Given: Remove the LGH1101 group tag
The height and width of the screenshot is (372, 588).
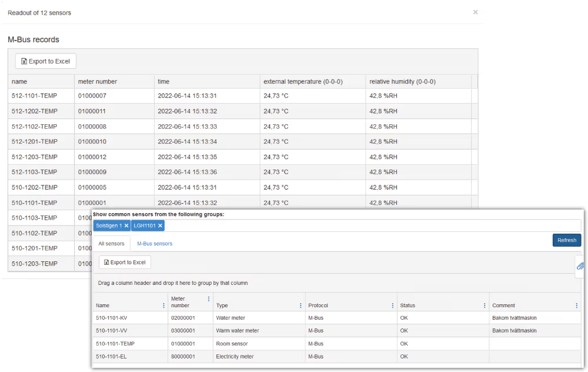Looking at the screenshot, I should click(x=160, y=226).
